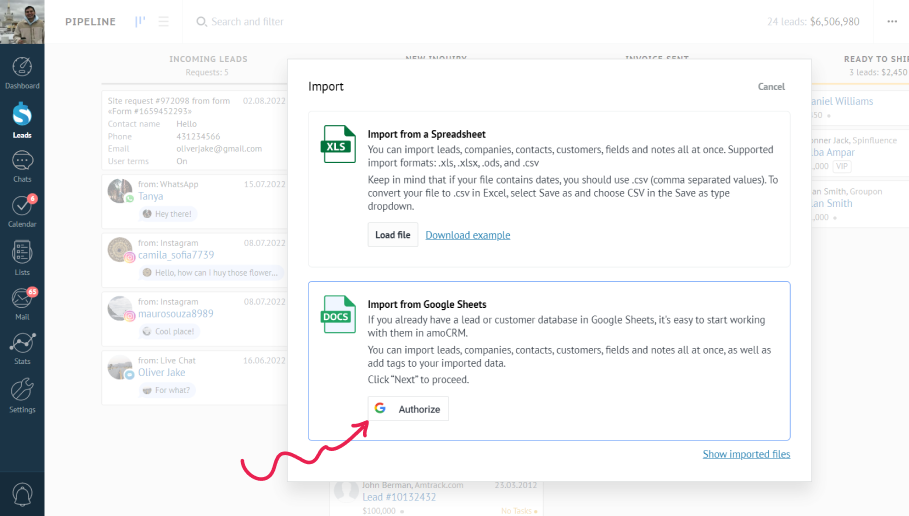Screen dimensions: 909x516
Task: Click the READY TO SHIP column header
Action: [876, 59]
